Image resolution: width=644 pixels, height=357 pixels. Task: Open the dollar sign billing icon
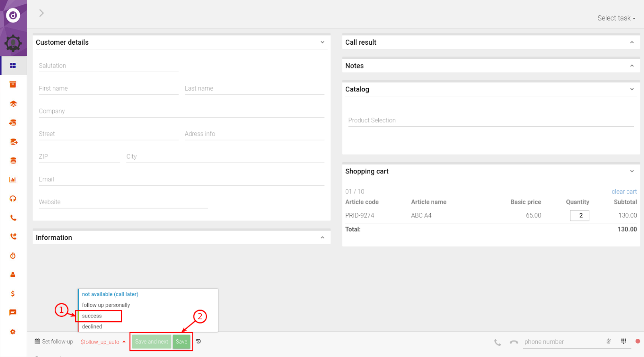pos(13,294)
